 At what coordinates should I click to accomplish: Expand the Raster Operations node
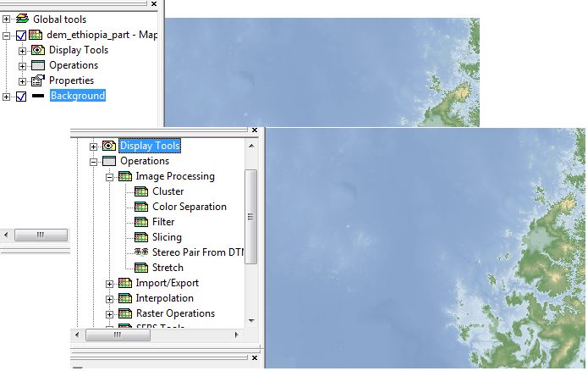pyautogui.click(x=109, y=314)
